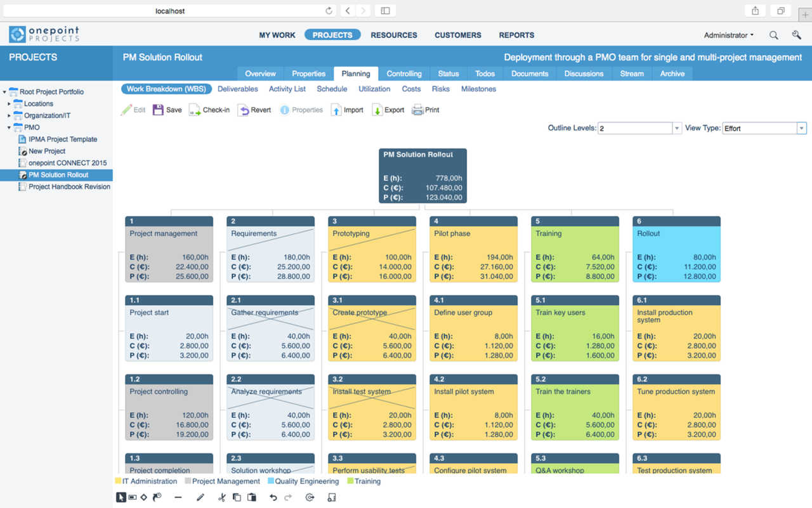Select the activity box tool
This screenshot has height=508, width=812.
coord(133,497)
